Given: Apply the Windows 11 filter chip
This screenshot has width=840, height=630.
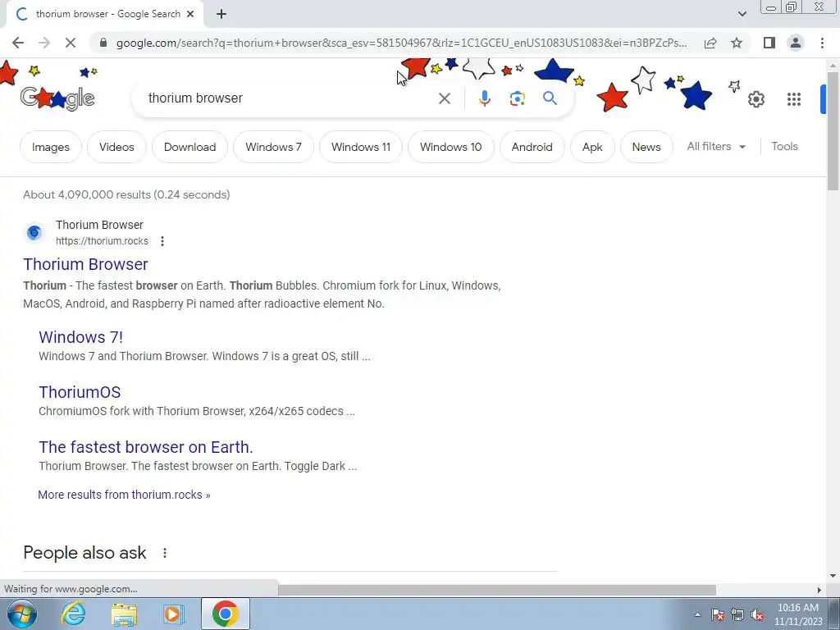Looking at the screenshot, I should click(361, 147).
